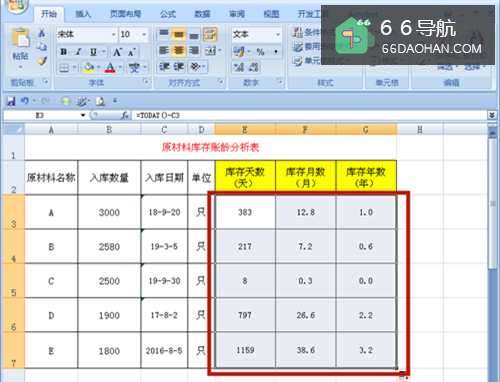
Task: Switch to the Insert ribbon tab
Action: pyautogui.click(x=83, y=14)
